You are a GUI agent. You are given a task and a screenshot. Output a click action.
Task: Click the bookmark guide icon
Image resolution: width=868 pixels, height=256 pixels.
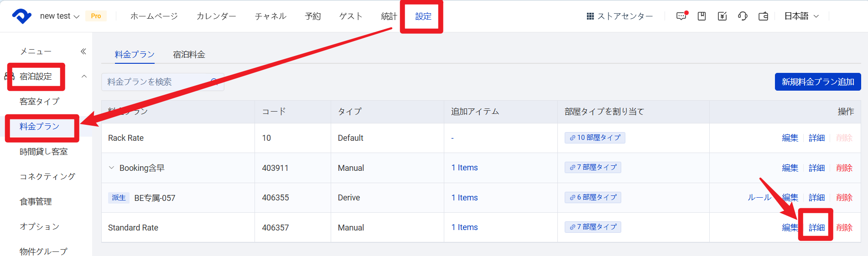pyautogui.click(x=702, y=16)
